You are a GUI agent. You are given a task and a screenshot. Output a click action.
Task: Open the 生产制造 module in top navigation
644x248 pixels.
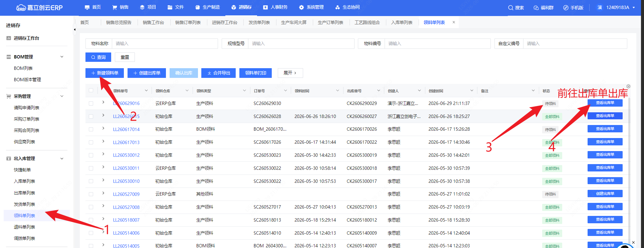(x=207, y=7)
